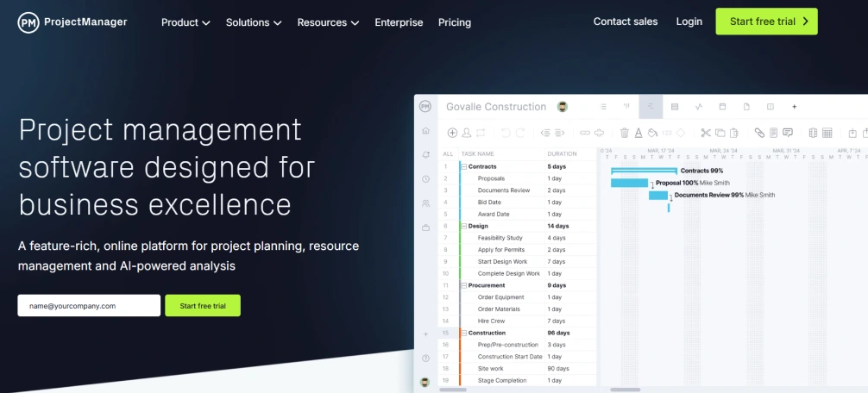Image resolution: width=868 pixels, height=393 pixels.
Task: Switch to the Sheet view tab
Action: [674, 107]
